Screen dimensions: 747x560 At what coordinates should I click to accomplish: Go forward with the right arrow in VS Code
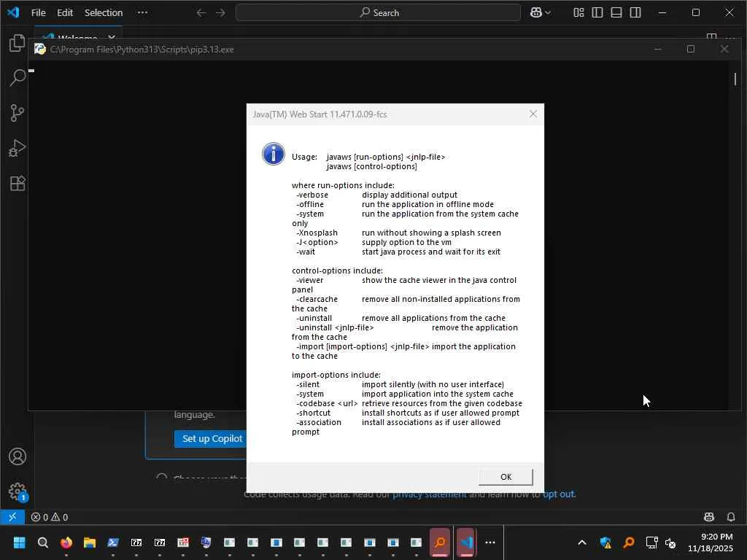pyautogui.click(x=220, y=13)
